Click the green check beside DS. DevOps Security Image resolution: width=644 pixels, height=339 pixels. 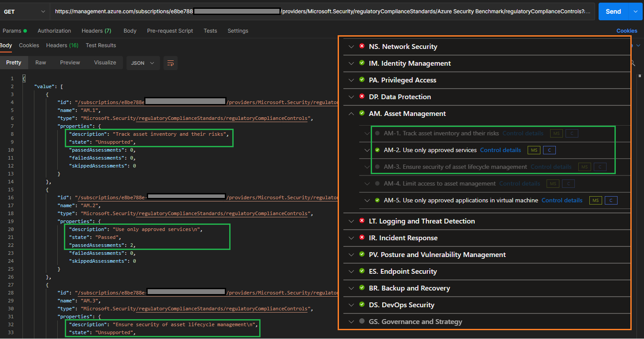pos(361,305)
